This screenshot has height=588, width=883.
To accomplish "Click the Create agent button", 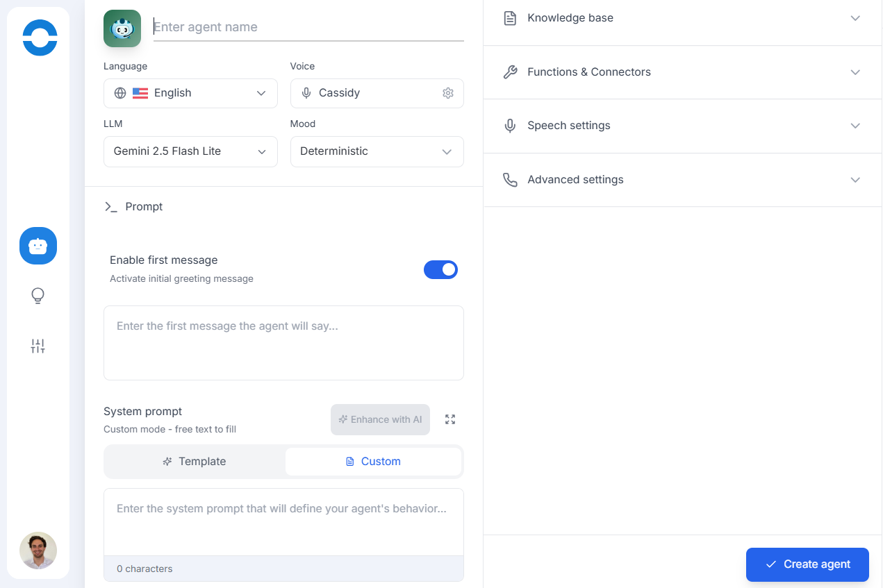I will pos(807,564).
